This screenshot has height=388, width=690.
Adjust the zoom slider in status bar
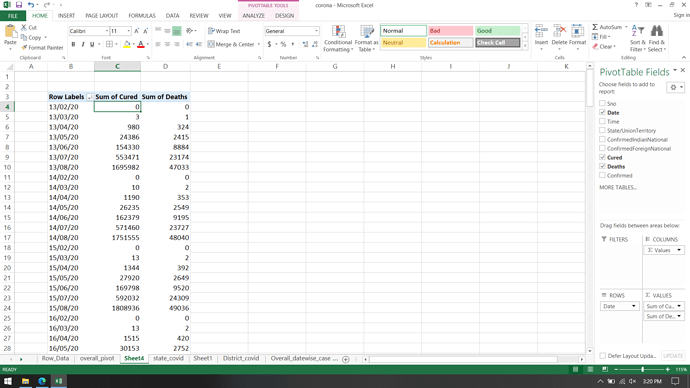click(x=642, y=370)
